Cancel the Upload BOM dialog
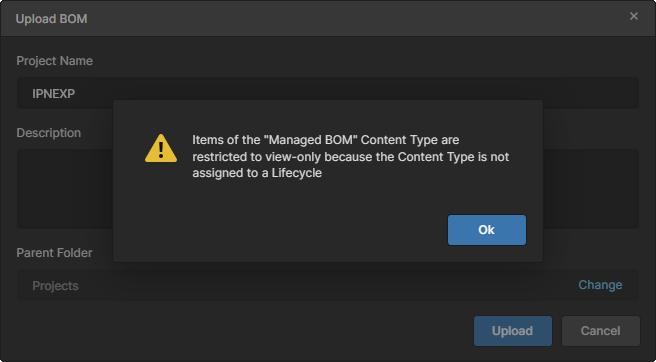The image size is (656, 362). (600, 331)
